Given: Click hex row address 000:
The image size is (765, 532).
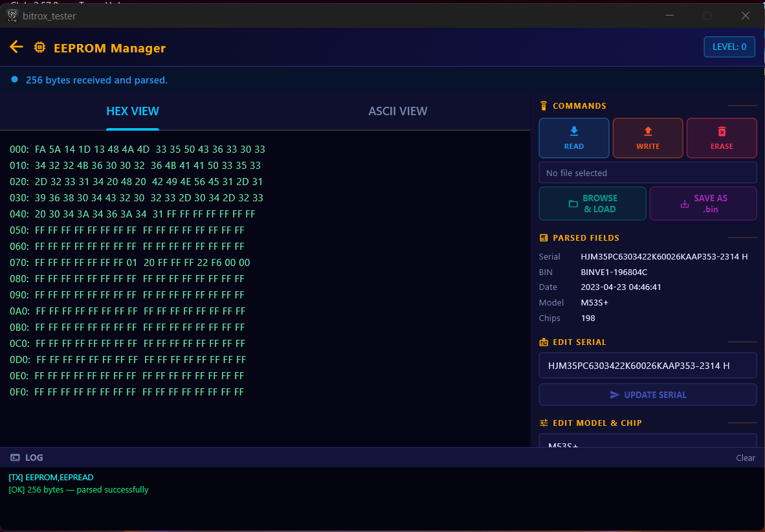Looking at the screenshot, I should coord(19,150).
